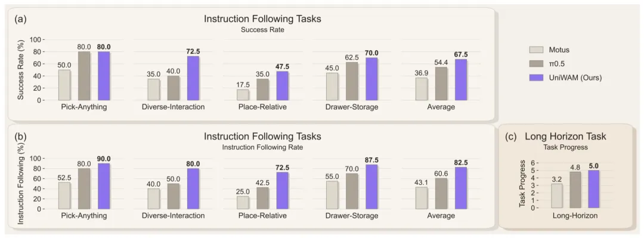Click the Place-Relative label in panel (b)
This screenshot has height=238, width=644.
263,216
